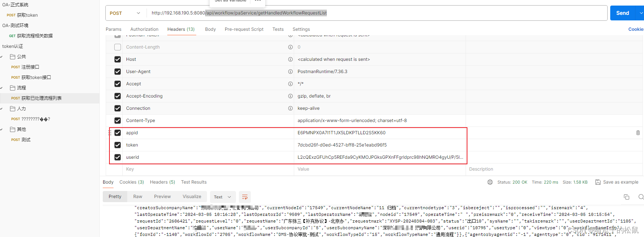
Task: Uncheck the Connection header
Action: tap(118, 108)
